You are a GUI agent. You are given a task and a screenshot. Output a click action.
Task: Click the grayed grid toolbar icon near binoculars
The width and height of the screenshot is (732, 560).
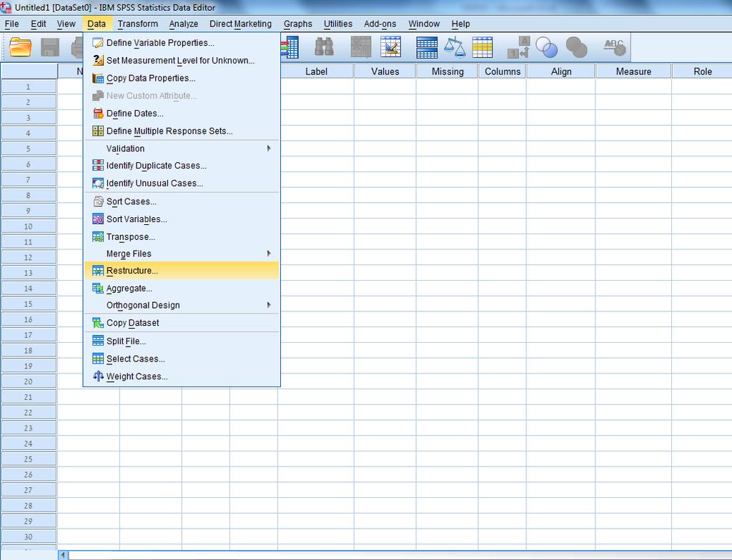pos(361,47)
